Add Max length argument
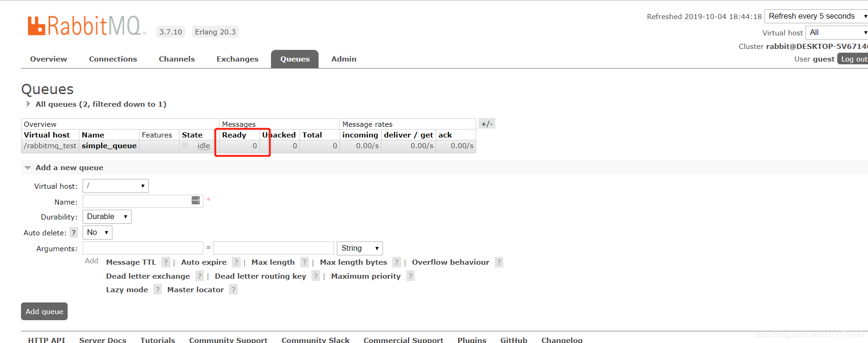The width and height of the screenshot is (868, 343). click(x=273, y=262)
